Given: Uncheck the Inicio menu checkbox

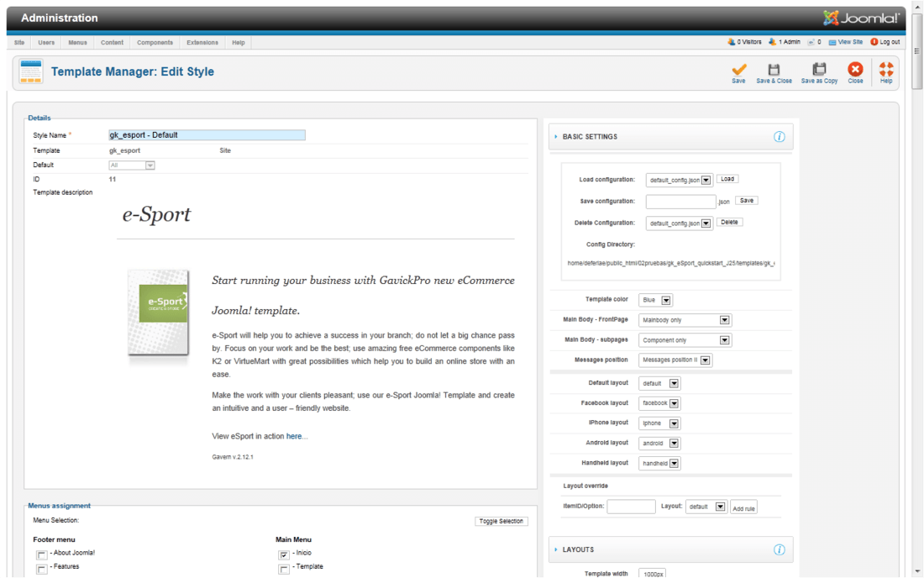Looking at the screenshot, I should tap(284, 555).
